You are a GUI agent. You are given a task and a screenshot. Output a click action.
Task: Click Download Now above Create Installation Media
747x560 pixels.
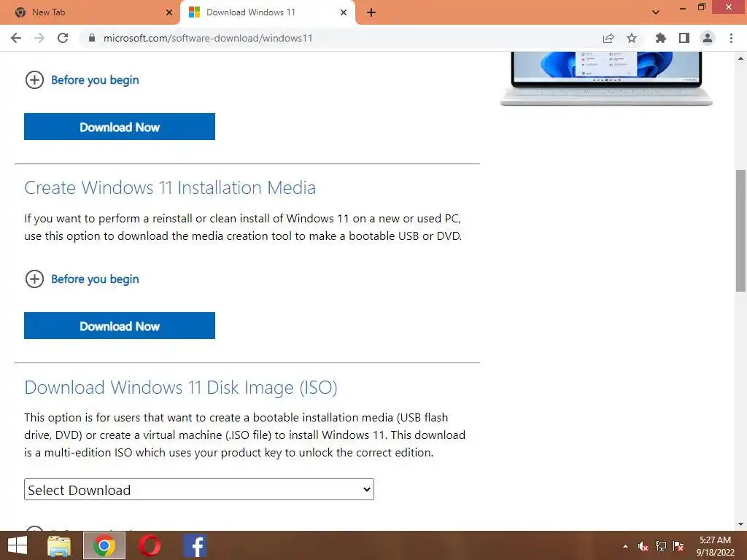tap(120, 127)
